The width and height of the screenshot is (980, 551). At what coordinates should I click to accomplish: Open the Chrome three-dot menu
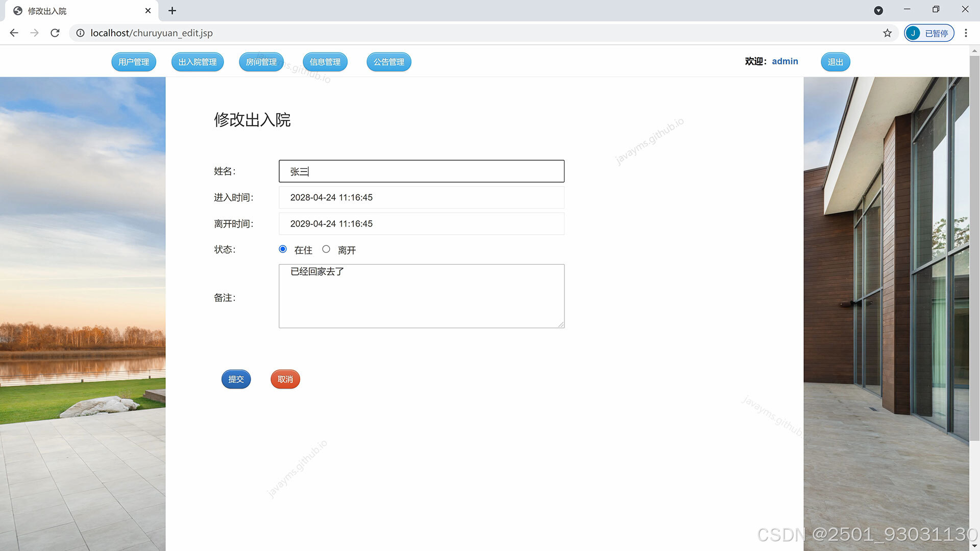coord(966,33)
